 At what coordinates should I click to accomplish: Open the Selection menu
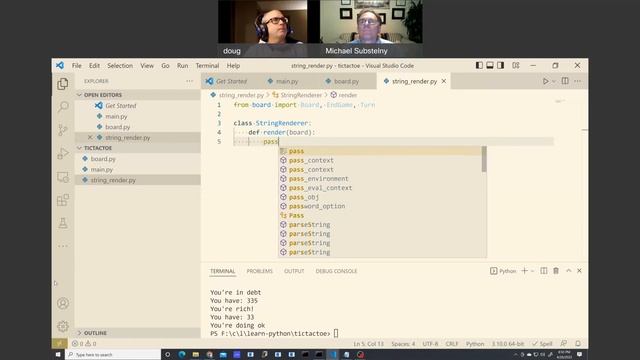click(x=120, y=65)
